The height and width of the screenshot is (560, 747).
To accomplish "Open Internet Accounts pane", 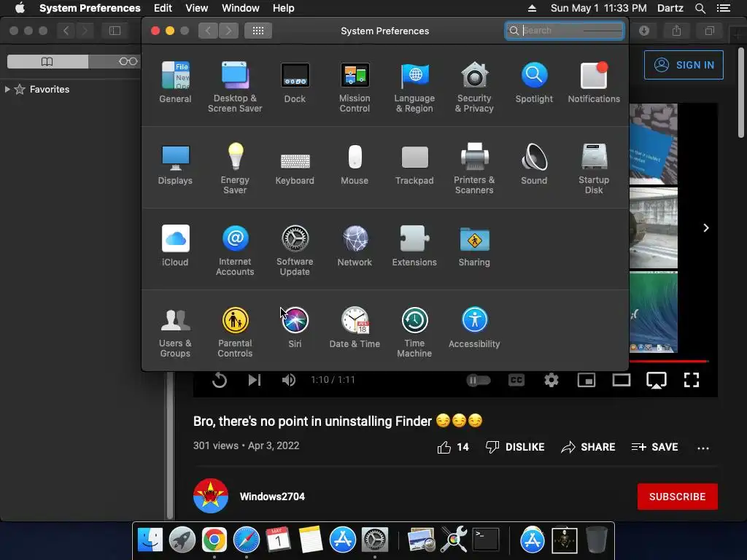I will (235, 251).
